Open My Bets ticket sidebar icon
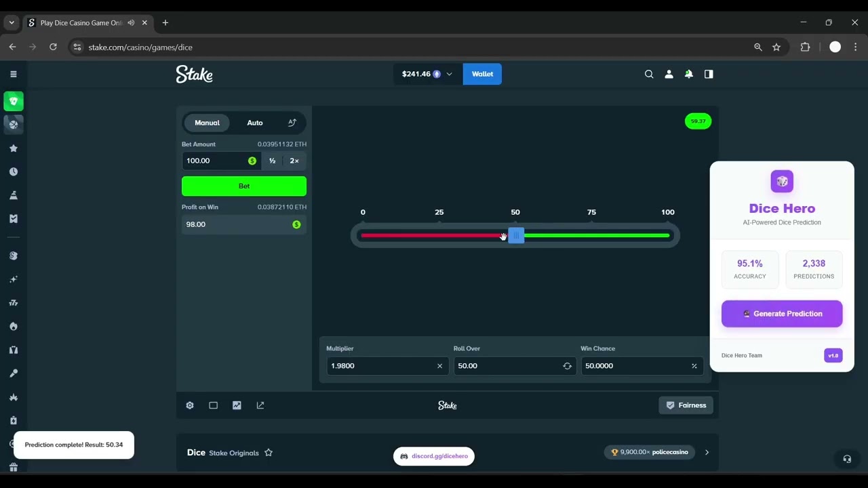Image resolution: width=868 pixels, height=488 pixels. pos(14,218)
